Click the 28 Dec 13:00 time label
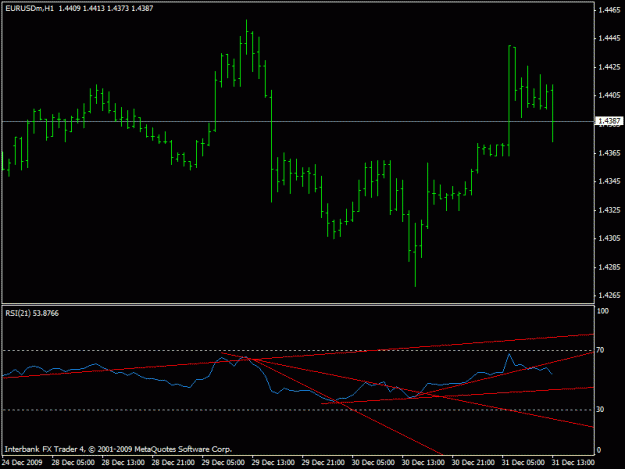Viewport: 625px width, 469px height. click(123, 463)
